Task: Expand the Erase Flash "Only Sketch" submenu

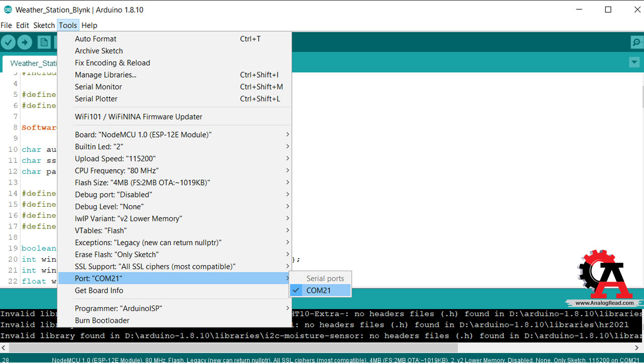Action: coord(174,255)
